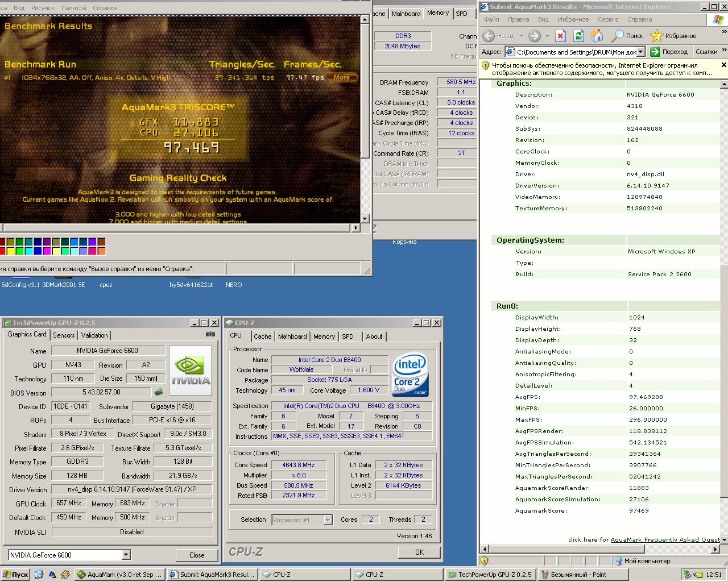The width and height of the screenshot is (728, 582).
Task: Click the 3DMark2001 SE desktop icon label
Action: (64, 285)
